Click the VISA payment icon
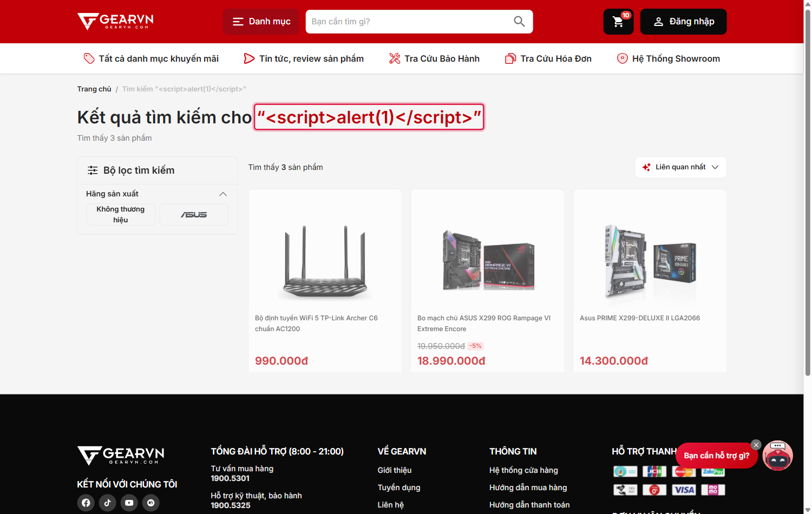Image resolution: width=812 pixels, height=514 pixels. pyautogui.click(x=684, y=490)
